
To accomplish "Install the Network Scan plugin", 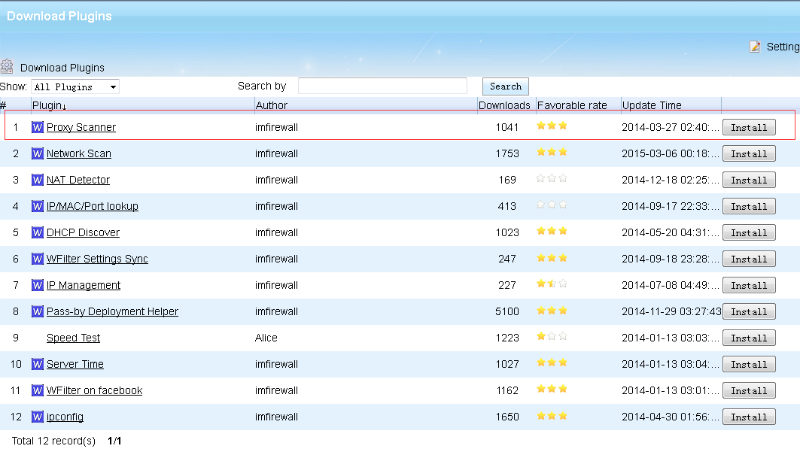I will pyautogui.click(x=748, y=154).
